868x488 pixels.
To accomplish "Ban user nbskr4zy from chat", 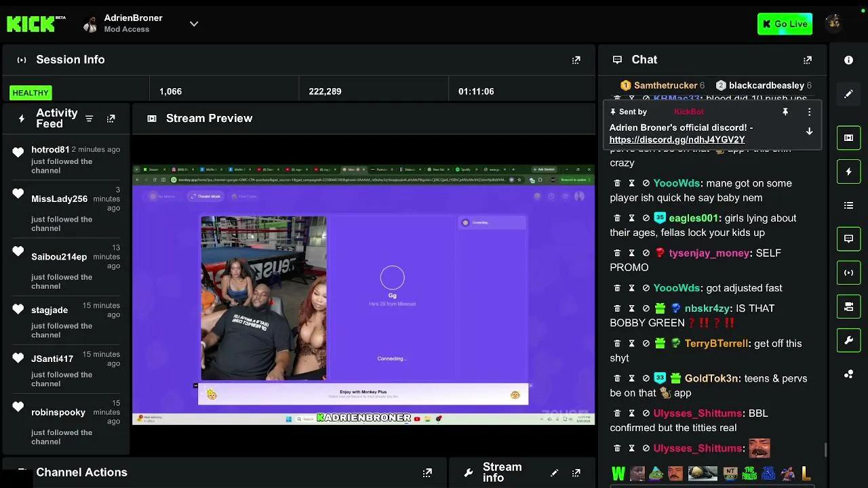I will point(646,308).
